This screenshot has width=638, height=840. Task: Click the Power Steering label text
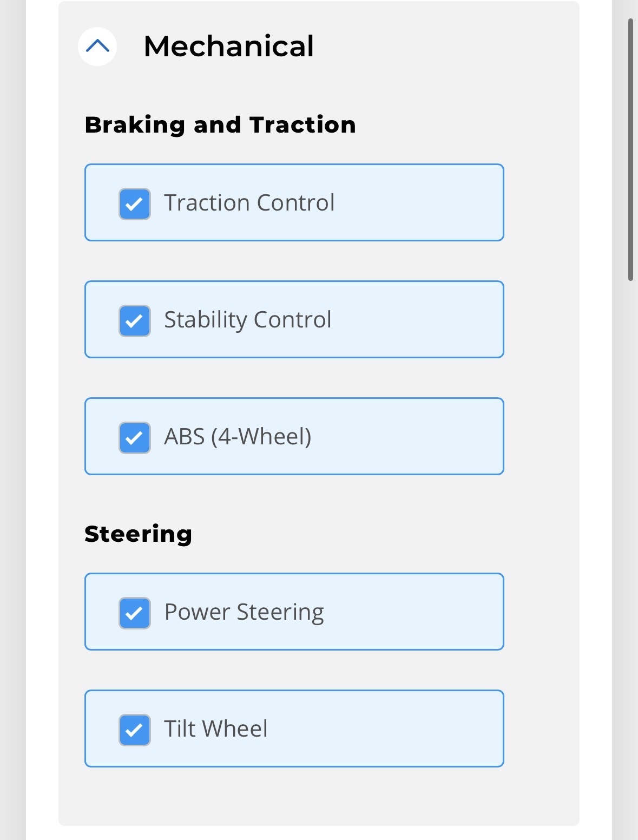tap(244, 612)
